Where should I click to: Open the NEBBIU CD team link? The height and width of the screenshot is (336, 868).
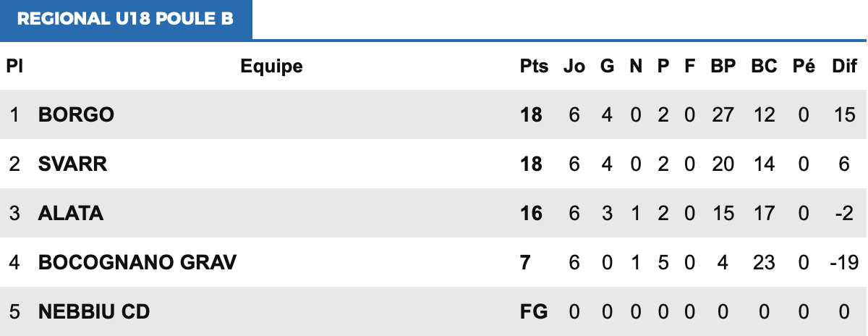coord(94,311)
